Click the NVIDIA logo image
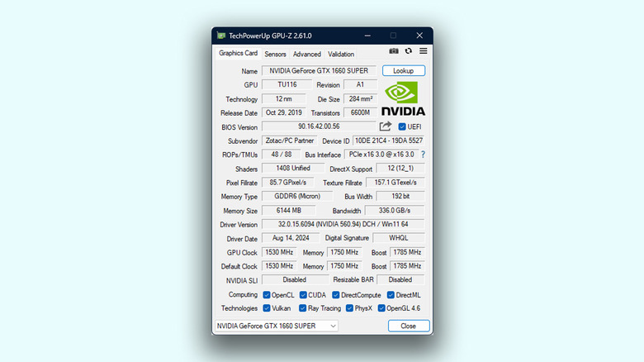The image size is (644, 362). click(403, 98)
